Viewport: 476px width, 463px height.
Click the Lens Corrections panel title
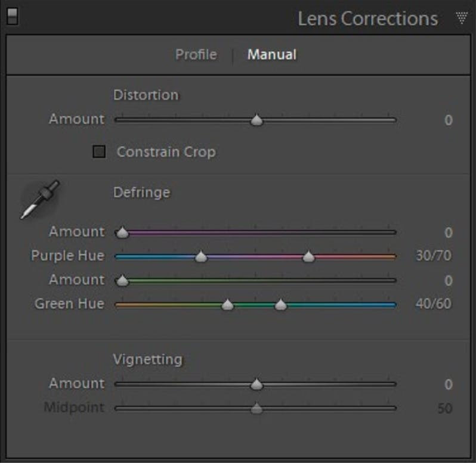[367, 18]
